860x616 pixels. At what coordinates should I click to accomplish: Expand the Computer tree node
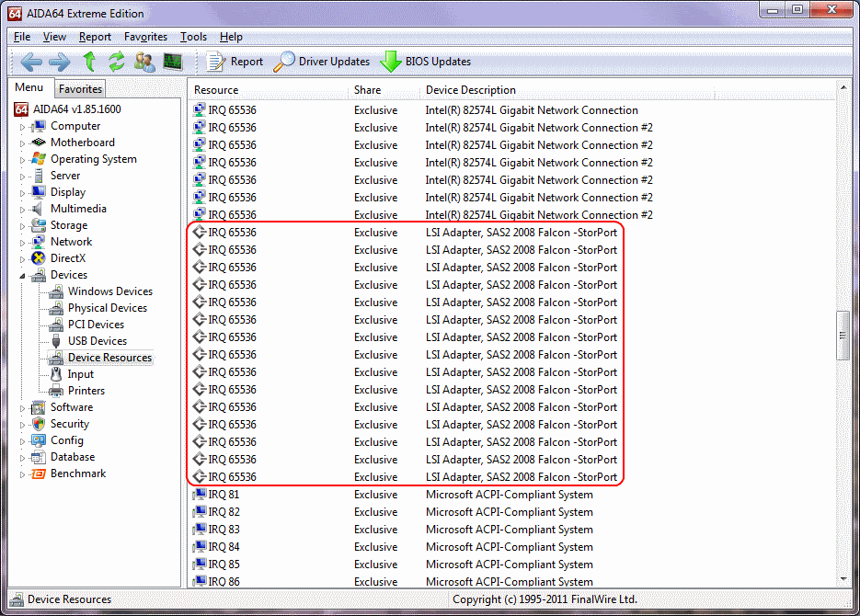tap(22, 127)
